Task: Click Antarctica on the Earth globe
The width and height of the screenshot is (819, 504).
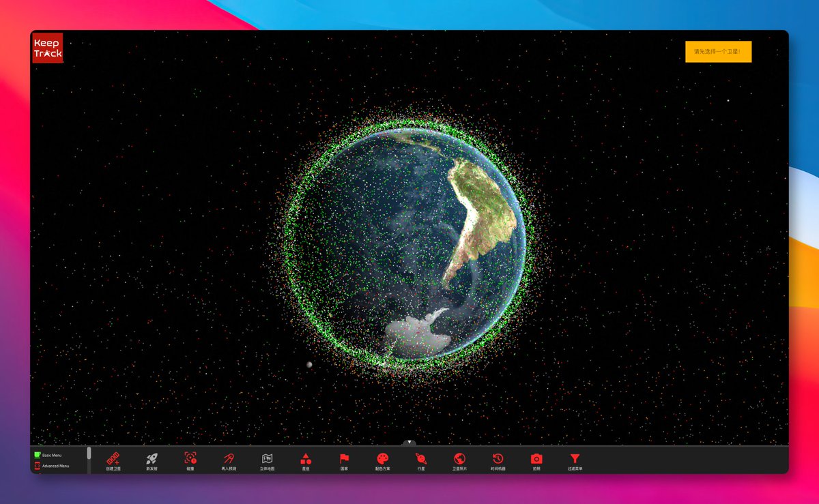Action: [x=415, y=334]
